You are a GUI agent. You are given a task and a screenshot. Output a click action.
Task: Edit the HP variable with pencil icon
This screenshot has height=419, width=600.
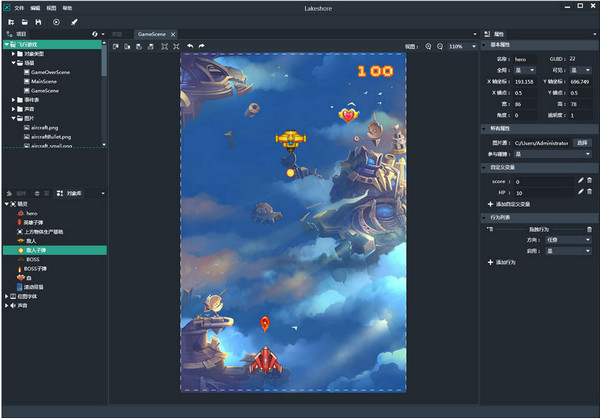point(580,192)
